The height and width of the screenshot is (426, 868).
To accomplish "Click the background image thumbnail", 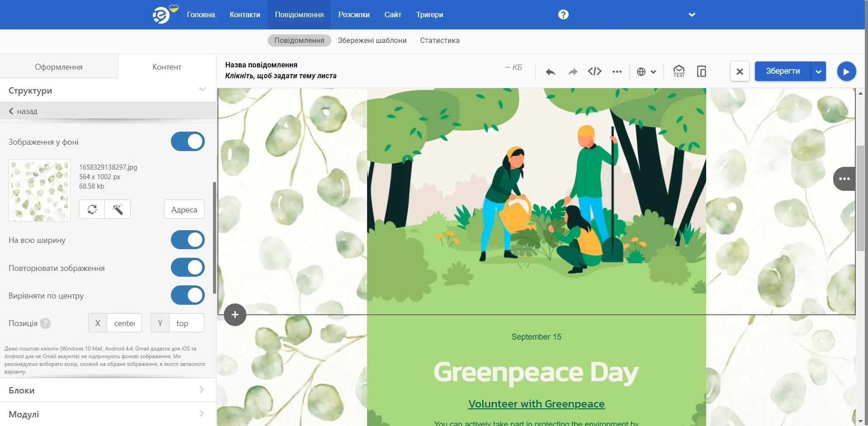I will [x=39, y=190].
